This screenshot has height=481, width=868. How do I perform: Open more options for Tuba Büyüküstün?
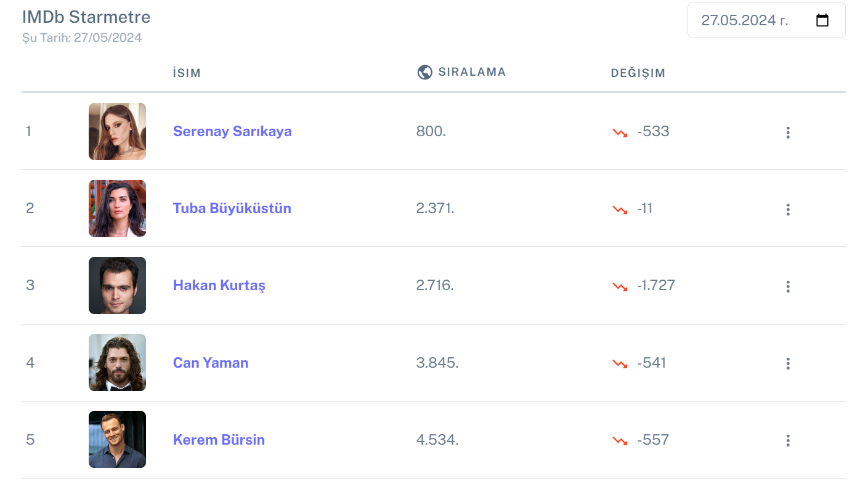click(x=787, y=209)
